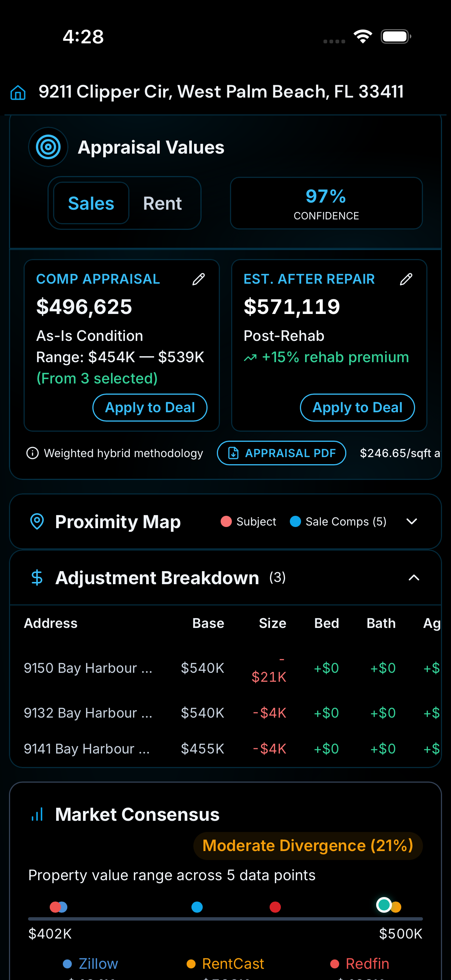Tap the property address 9211 Clipper Cir
This screenshot has width=451, height=980.
221,92
